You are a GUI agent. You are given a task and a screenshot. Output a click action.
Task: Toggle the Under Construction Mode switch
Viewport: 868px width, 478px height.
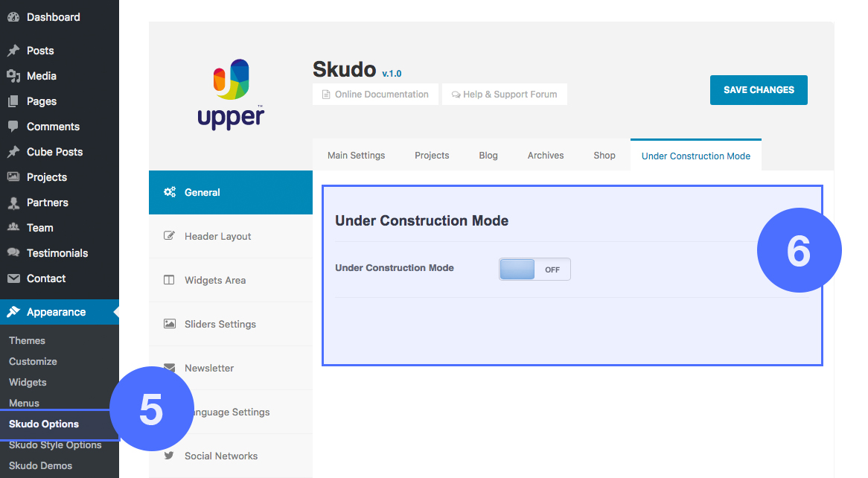coord(534,269)
